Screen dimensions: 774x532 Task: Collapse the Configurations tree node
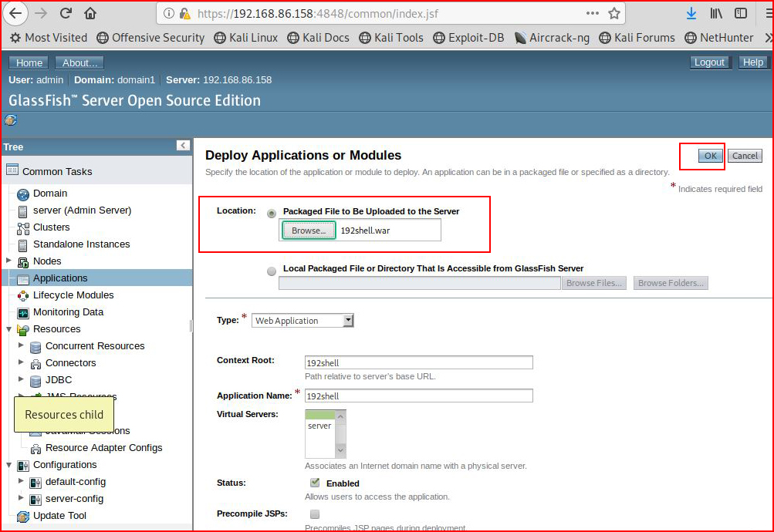tap(8, 464)
